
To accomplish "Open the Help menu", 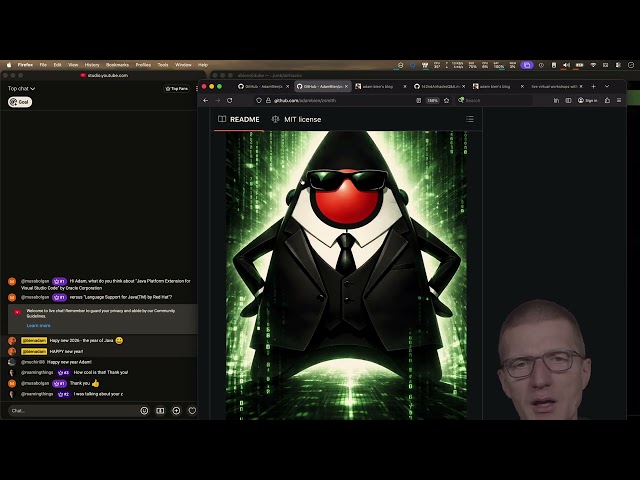I will (x=203, y=65).
